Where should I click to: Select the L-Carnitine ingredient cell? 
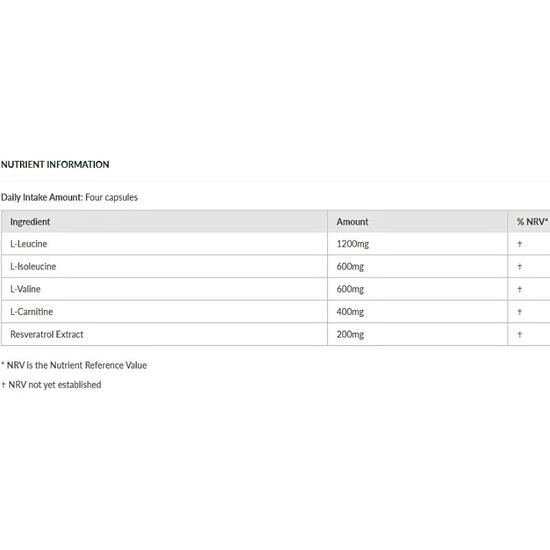pyautogui.click(x=165, y=312)
